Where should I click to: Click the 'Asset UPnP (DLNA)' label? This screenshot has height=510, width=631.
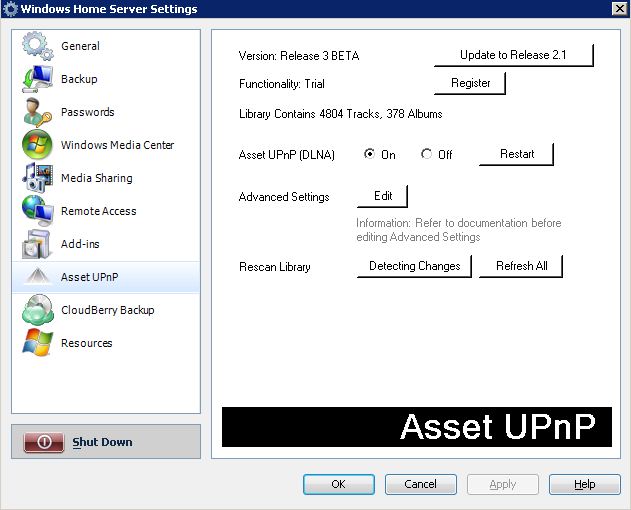tap(287, 155)
